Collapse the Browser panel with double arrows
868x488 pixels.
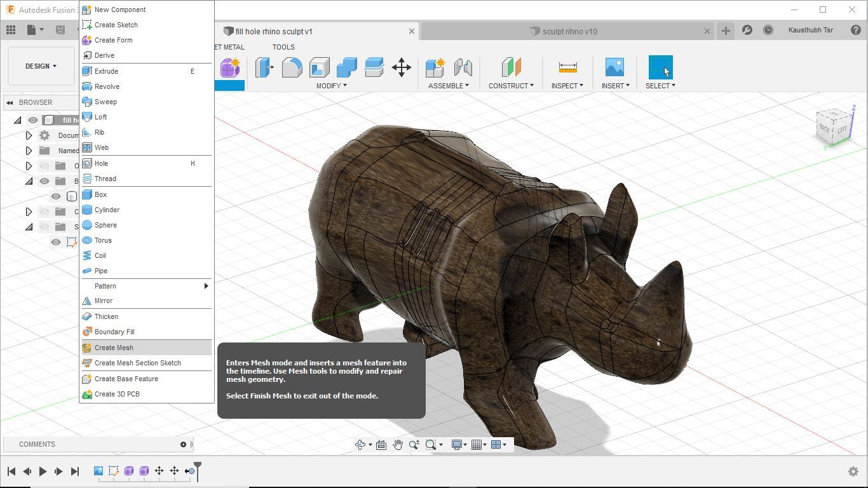[x=10, y=102]
